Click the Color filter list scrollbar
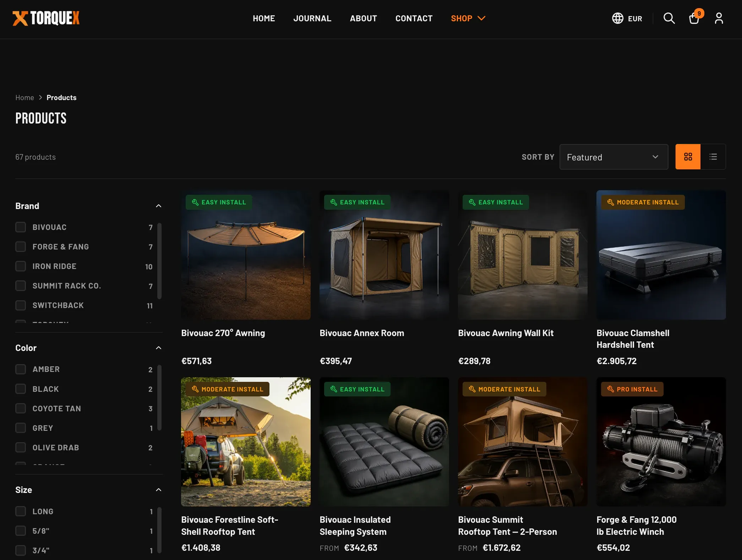Screen dimensions: 742x560 pos(159,397)
